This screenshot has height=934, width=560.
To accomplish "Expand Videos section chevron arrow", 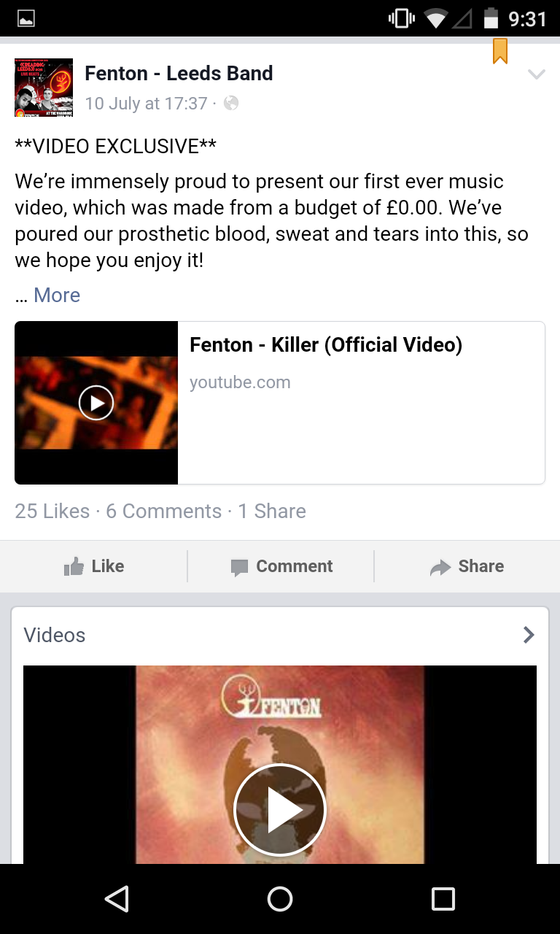I will [529, 635].
